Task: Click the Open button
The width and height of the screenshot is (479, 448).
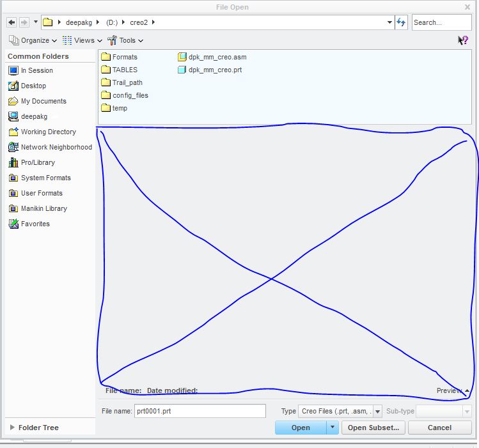Action: [301, 428]
